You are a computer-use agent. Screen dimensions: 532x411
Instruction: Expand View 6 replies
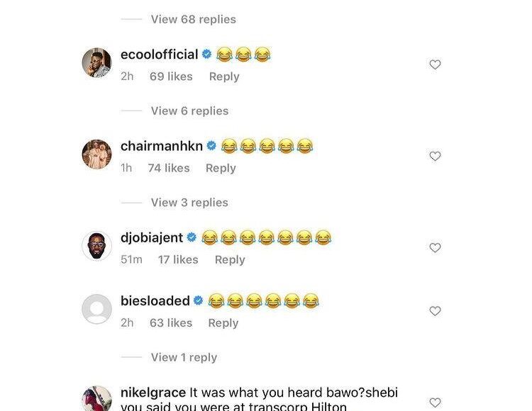(189, 111)
